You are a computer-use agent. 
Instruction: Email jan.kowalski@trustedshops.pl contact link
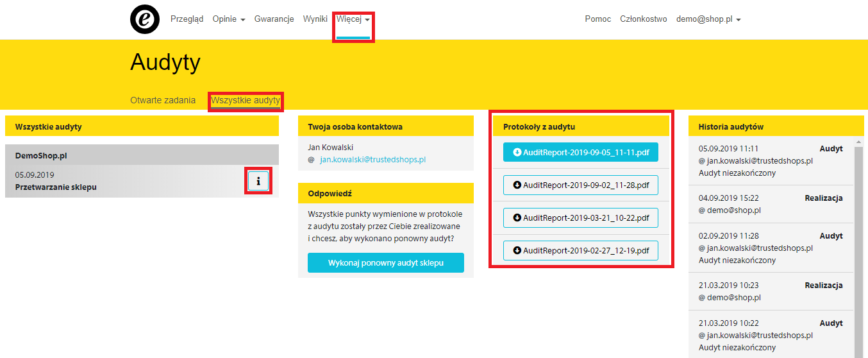pyautogui.click(x=372, y=159)
